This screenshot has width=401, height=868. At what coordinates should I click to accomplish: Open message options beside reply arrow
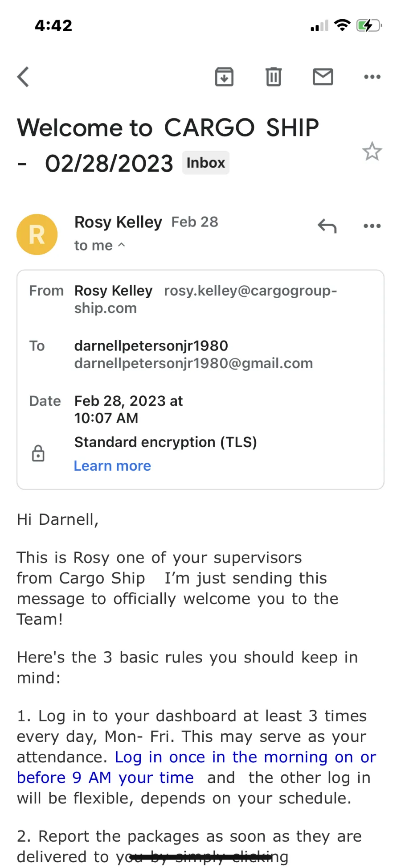(x=372, y=226)
